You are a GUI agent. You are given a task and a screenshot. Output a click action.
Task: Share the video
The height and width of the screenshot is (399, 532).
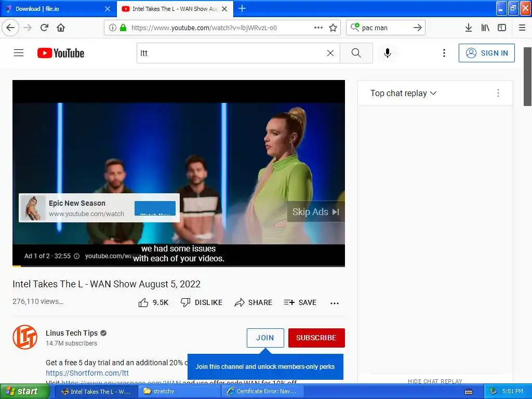tap(254, 302)
